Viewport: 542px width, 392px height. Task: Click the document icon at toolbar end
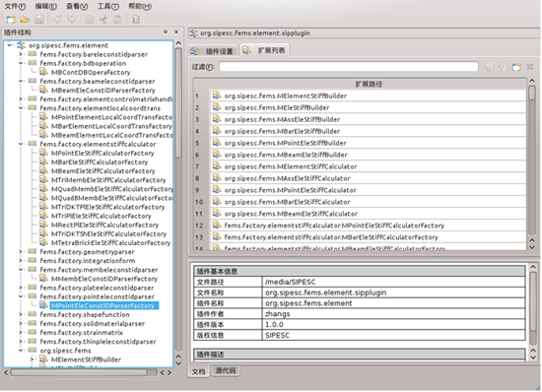(136, 20)
